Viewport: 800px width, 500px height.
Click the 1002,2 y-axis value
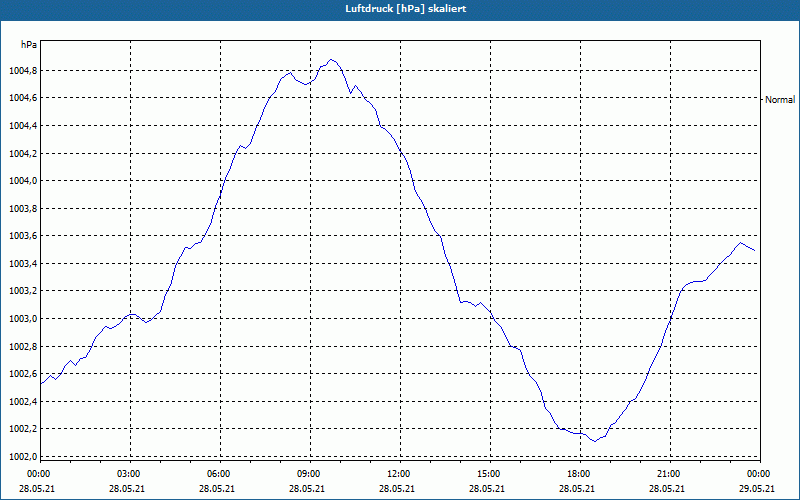(23, 429)
